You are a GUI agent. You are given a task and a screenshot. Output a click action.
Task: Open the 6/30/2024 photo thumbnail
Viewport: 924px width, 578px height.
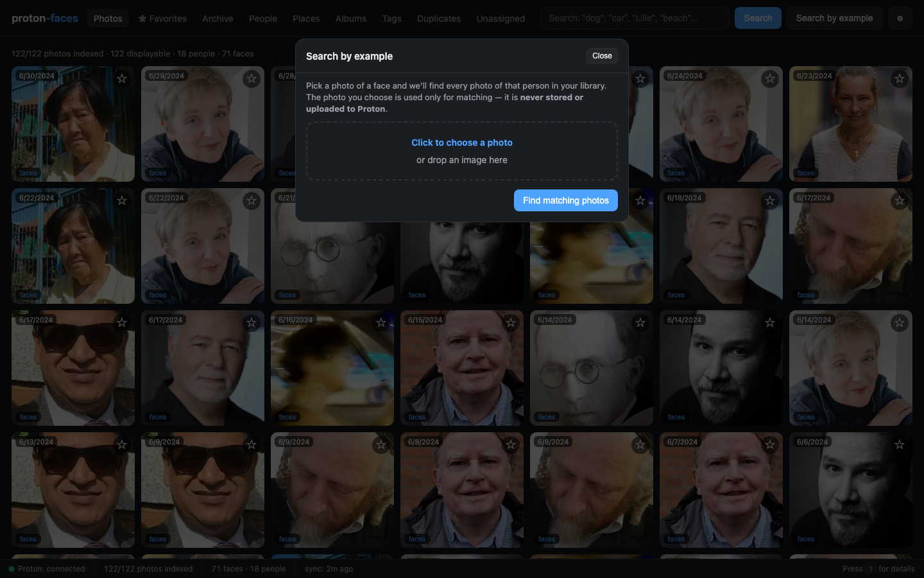click(x=73, y=124)
